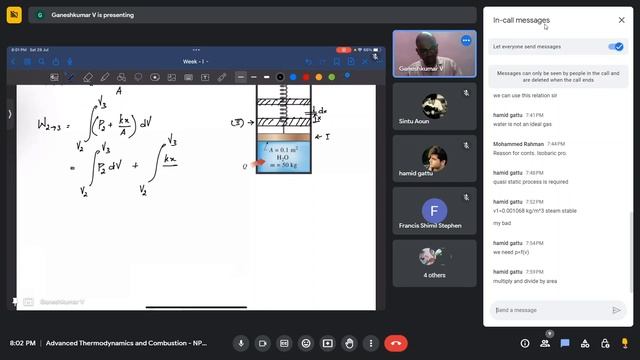
Task: Click the chat panel scrollbar
Action: coord(631,252)
